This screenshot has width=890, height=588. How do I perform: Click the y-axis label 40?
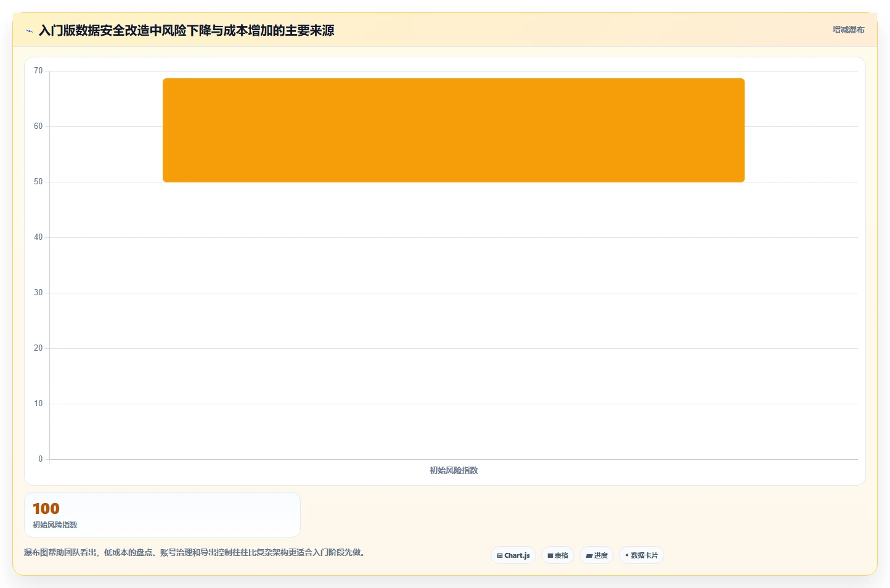[38, 237]
